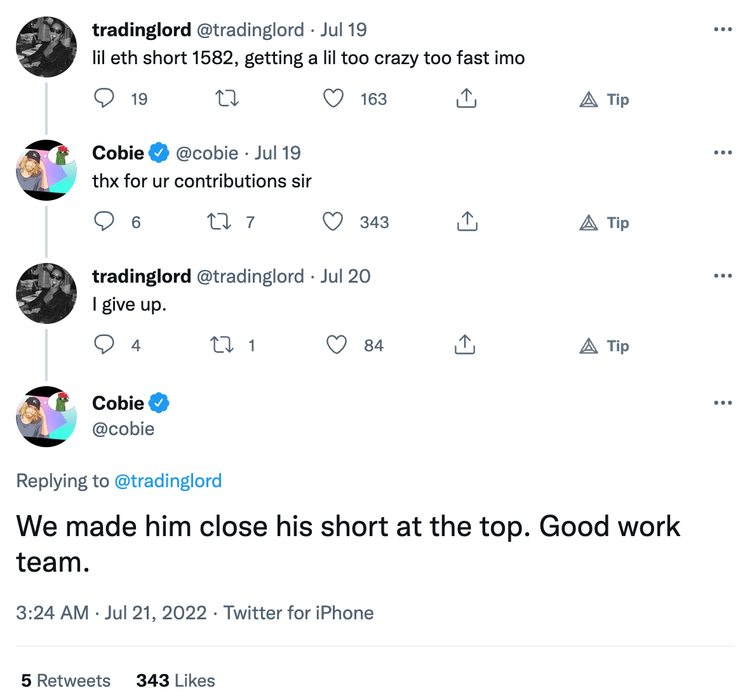Open tradinglord's avatar on 'I give up.' tweet

[46, 293]
